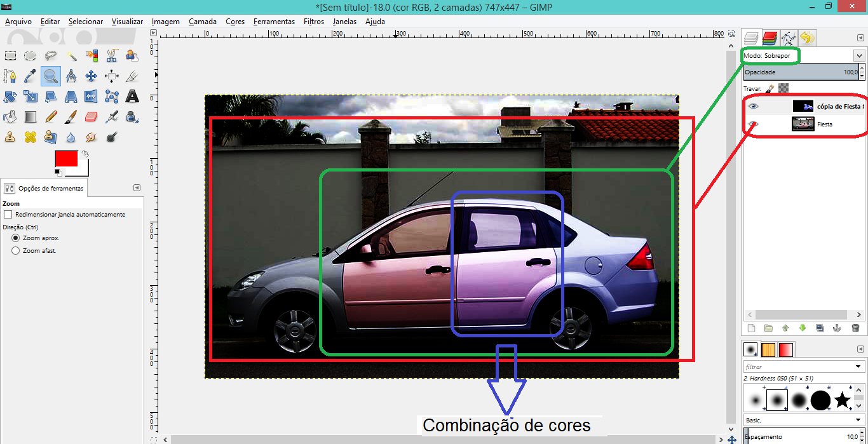Hide the cópia de Fiesta layer

click(x=754, y=107)
